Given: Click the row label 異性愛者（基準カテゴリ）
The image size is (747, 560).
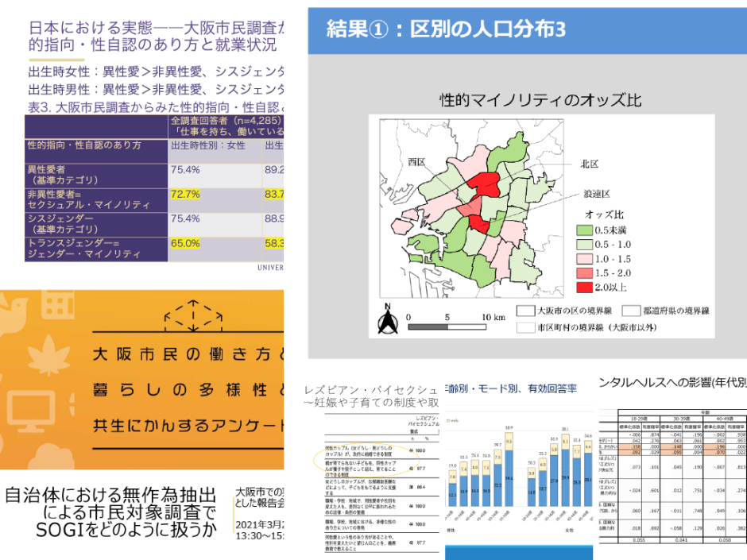Looking at the screenshot, I should [x=96, y=176].
